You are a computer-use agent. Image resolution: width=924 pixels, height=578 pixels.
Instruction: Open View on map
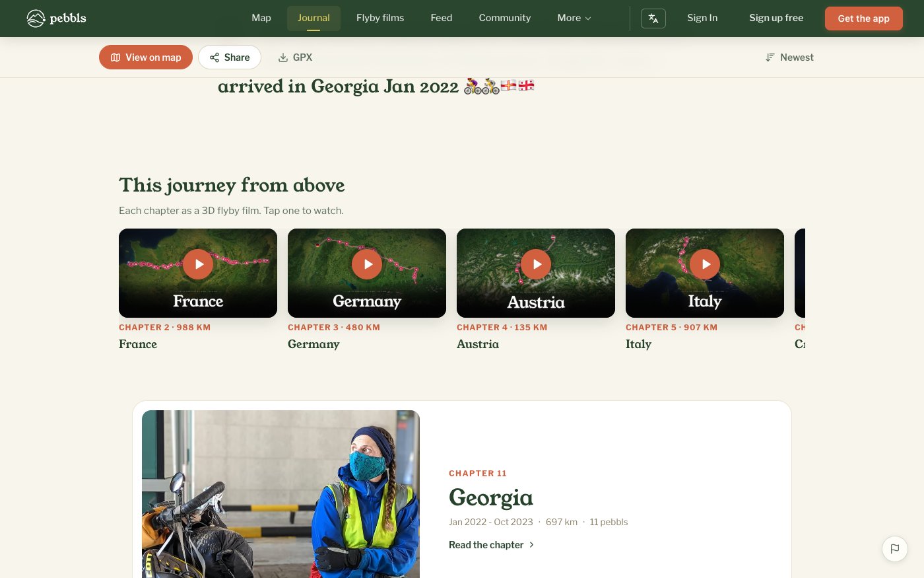[x=146, y=57]
